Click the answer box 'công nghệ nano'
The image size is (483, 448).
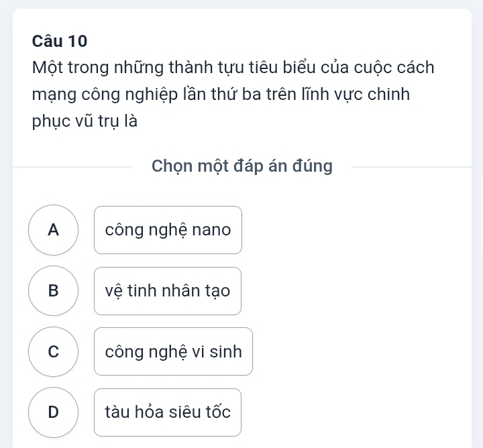tap(168, 230)
